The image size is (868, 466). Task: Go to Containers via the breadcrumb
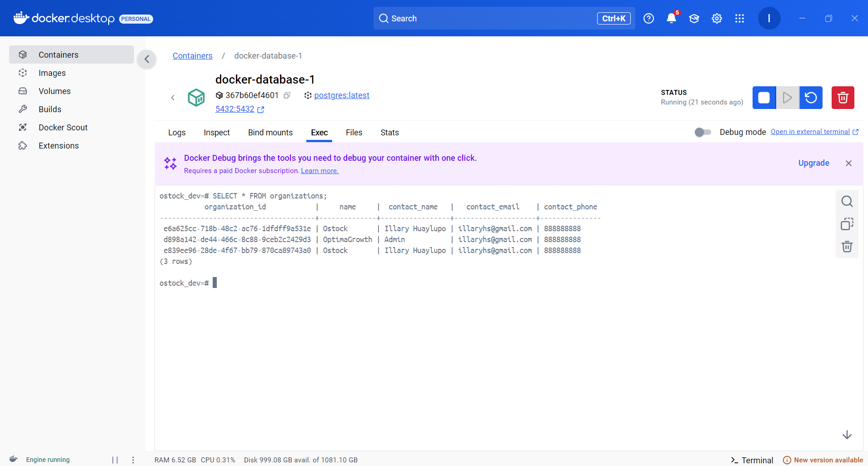(x=192, y=56)
